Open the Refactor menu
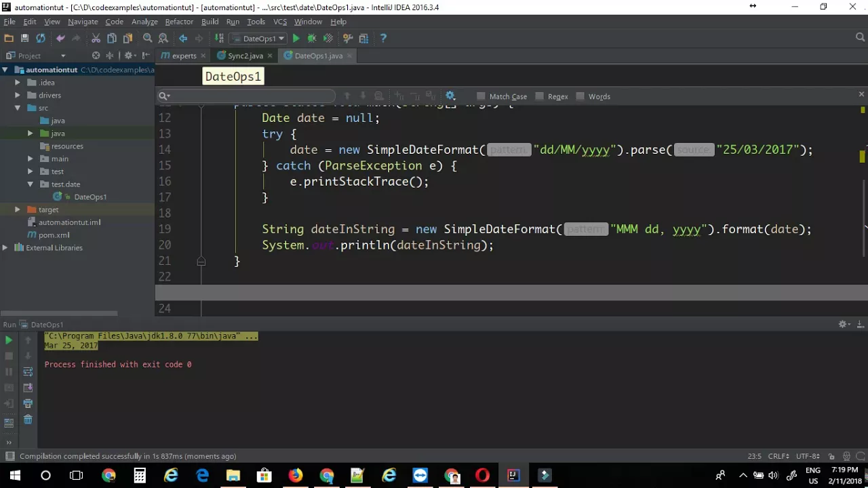 pos(179,22)
